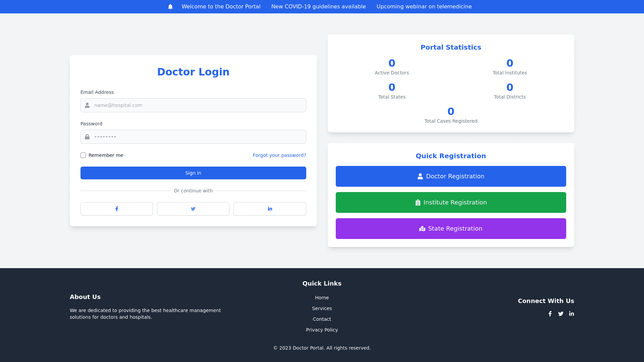Read New COVID-19 guidelines announcement

point(318,7)
